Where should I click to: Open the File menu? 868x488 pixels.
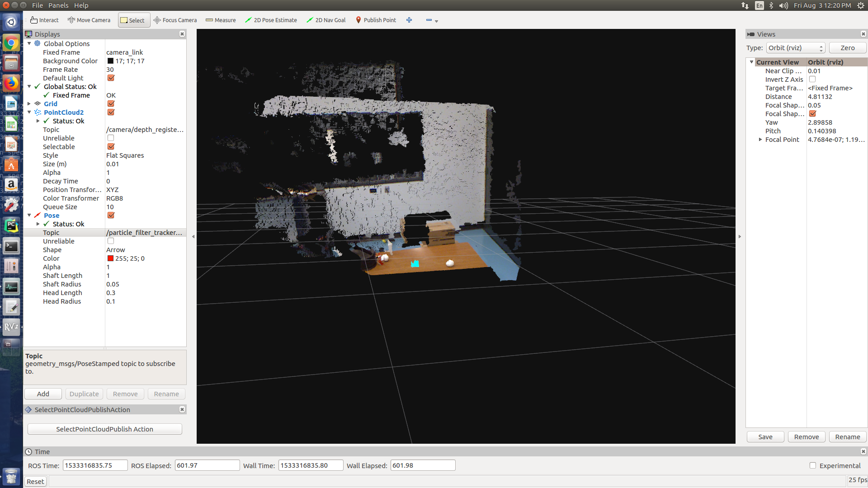[x=37, y=5]
